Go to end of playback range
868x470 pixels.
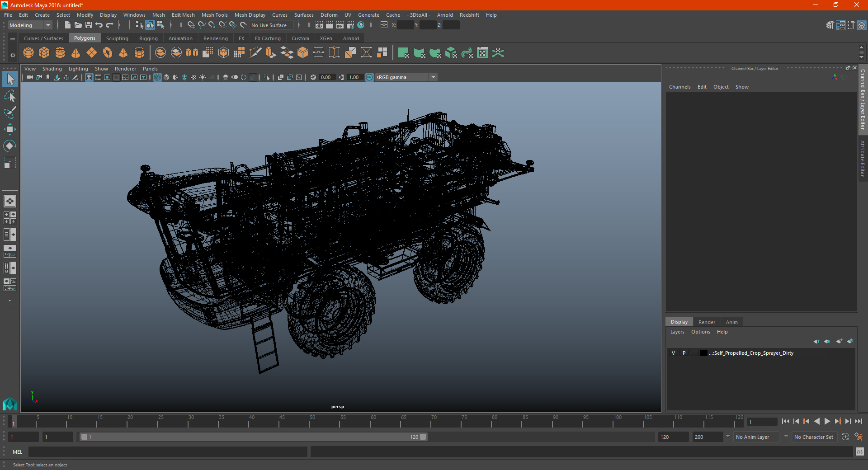pyautogui.click(x=859, y=421)
